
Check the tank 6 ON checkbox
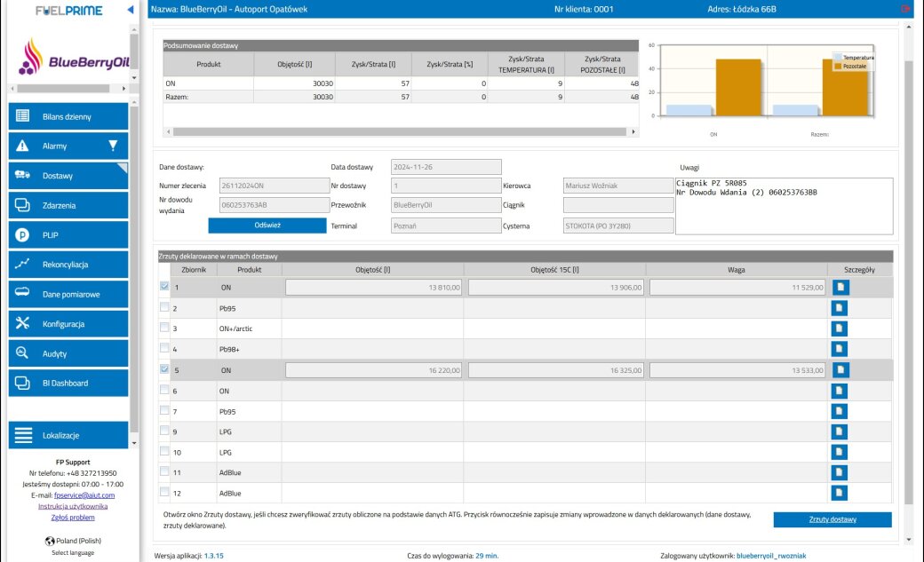(164, 390)
